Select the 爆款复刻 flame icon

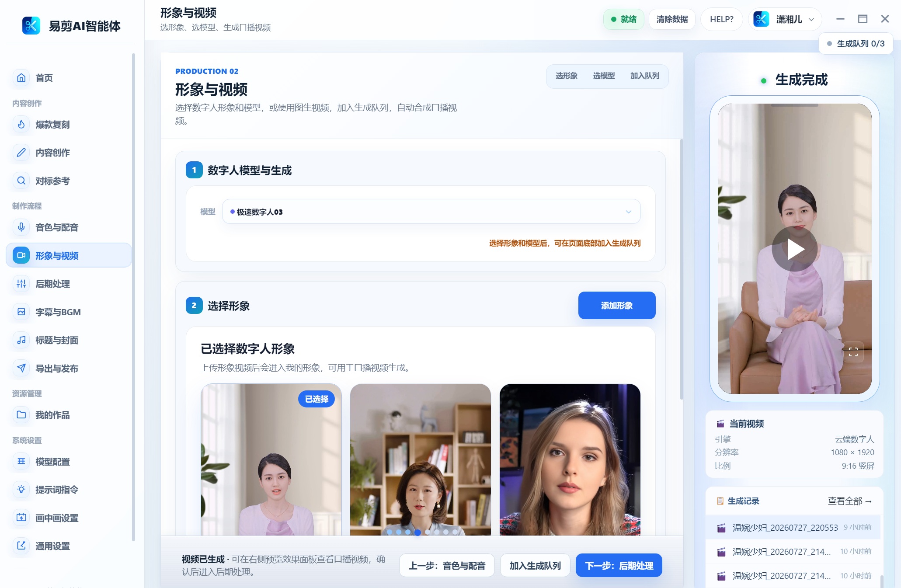click(x=21, y=125)
